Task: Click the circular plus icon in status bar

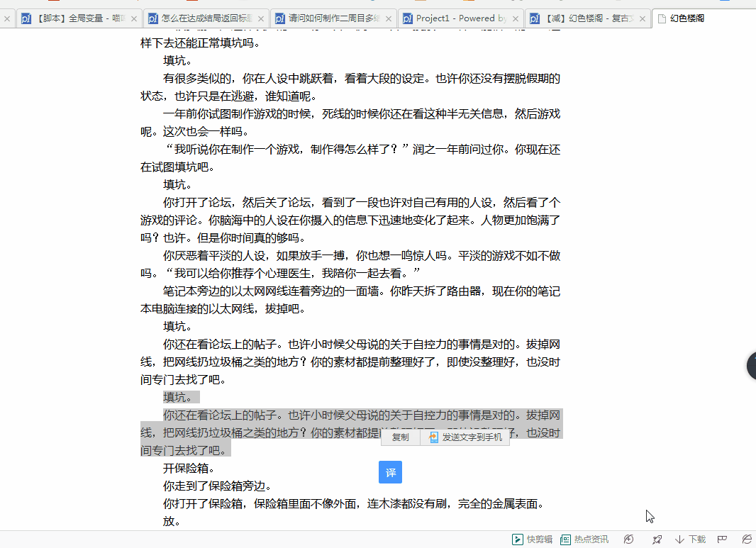Action: 628,539
